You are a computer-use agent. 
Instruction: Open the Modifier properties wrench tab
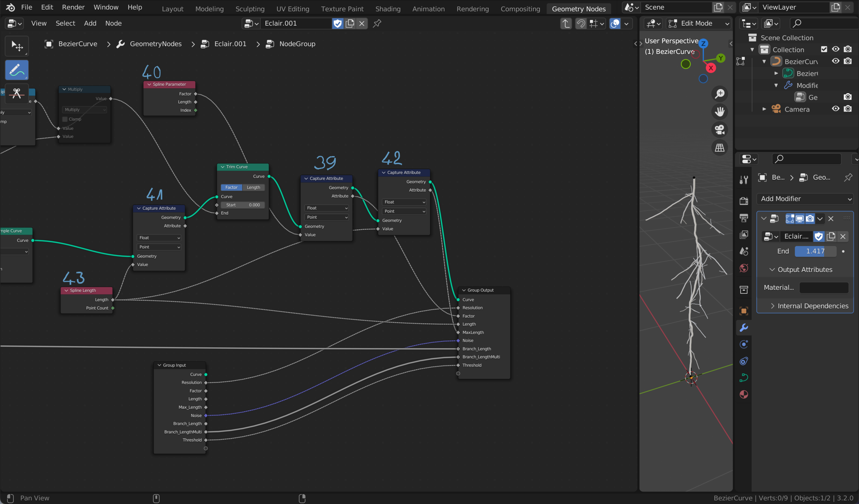click(744, 328)
